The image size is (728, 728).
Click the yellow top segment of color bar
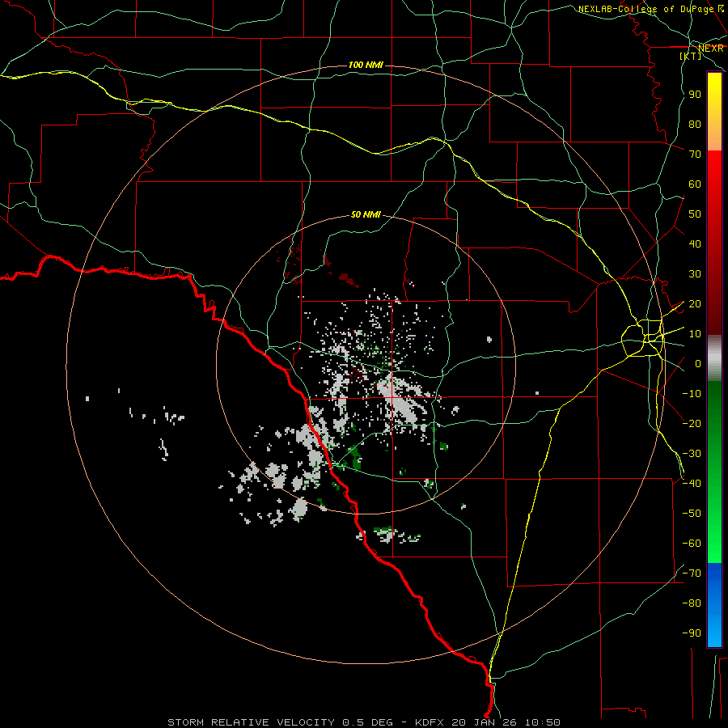[x=714, y=112]
